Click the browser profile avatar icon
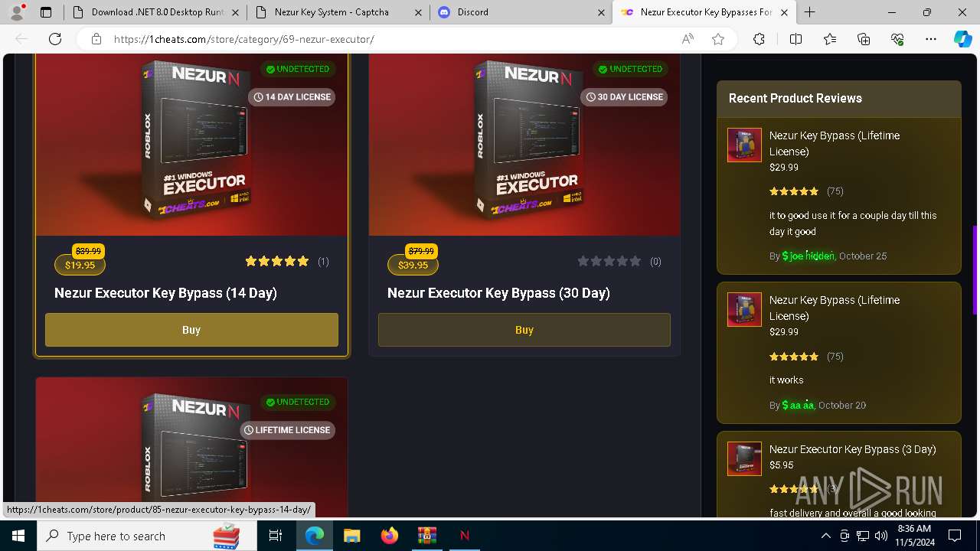Viewport: 980px width, 551px height. [x=17, y=12]
